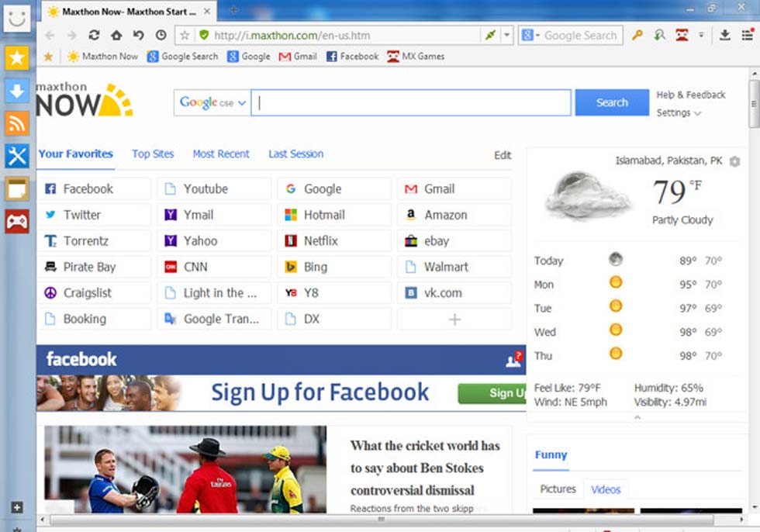Bookmark this page with the star icon

pos(185,36)
